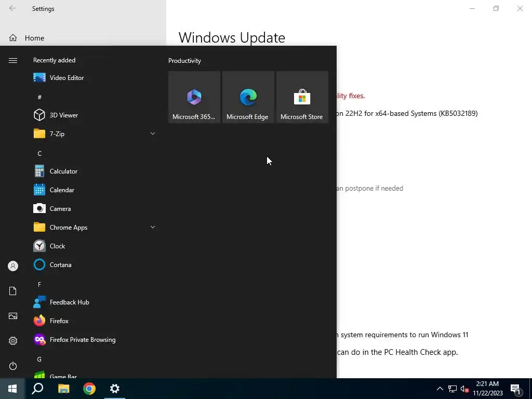Click the KB5032189 update text
Viewport: 532px width, 399px height.
pos(407,113)
